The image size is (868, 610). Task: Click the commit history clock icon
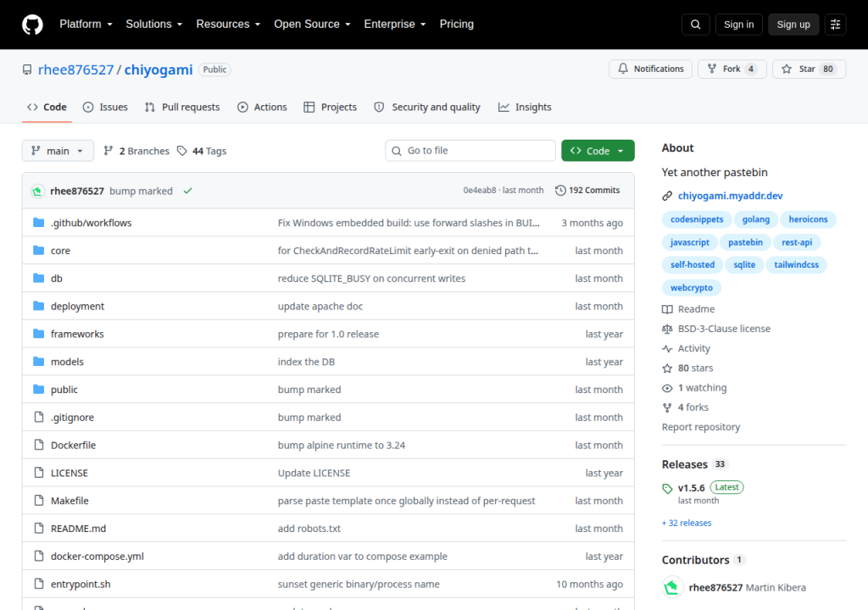560,191
